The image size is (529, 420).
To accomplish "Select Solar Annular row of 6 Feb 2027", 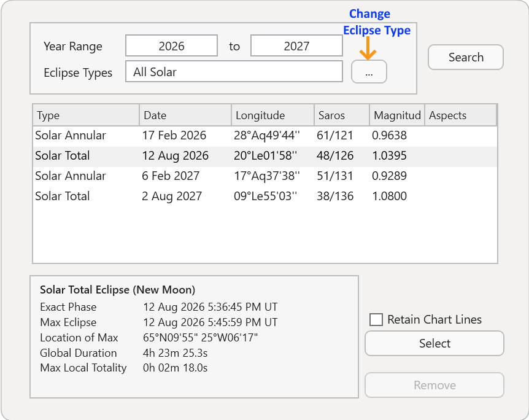I will 265,176.
